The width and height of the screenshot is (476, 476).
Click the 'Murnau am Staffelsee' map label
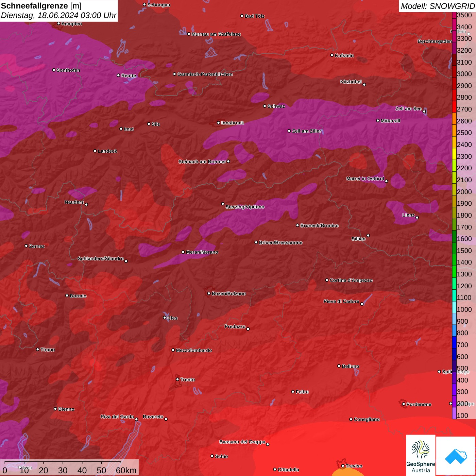[x=216, y=34]
